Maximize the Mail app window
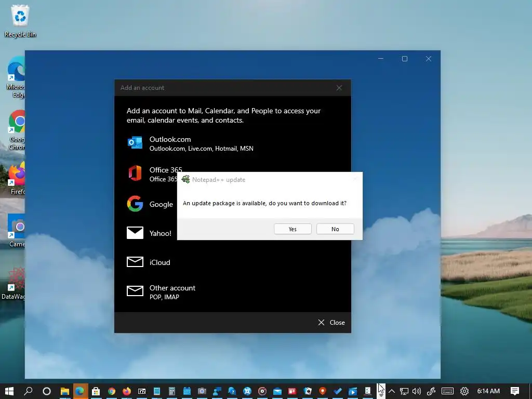 click(x=404, y=59)
